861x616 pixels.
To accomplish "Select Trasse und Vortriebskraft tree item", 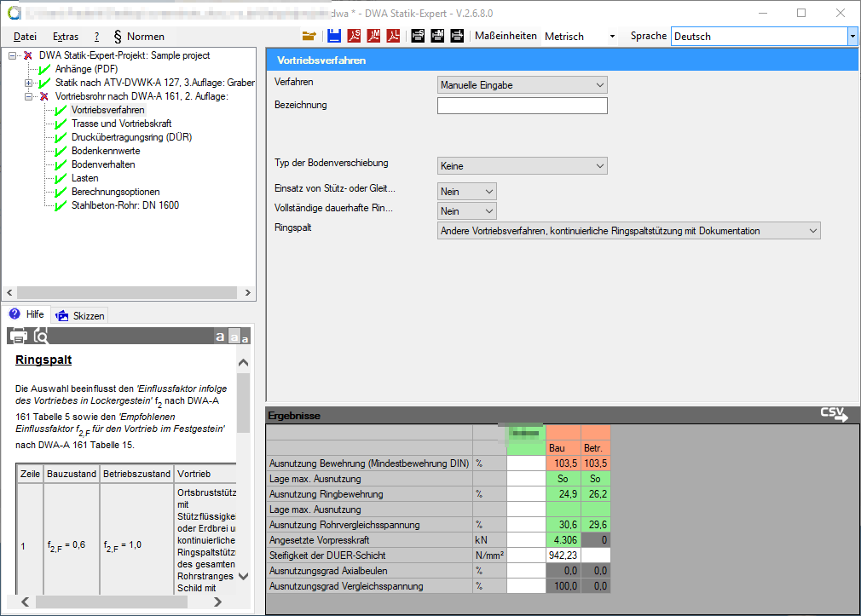I will click(x=120, y=124).
